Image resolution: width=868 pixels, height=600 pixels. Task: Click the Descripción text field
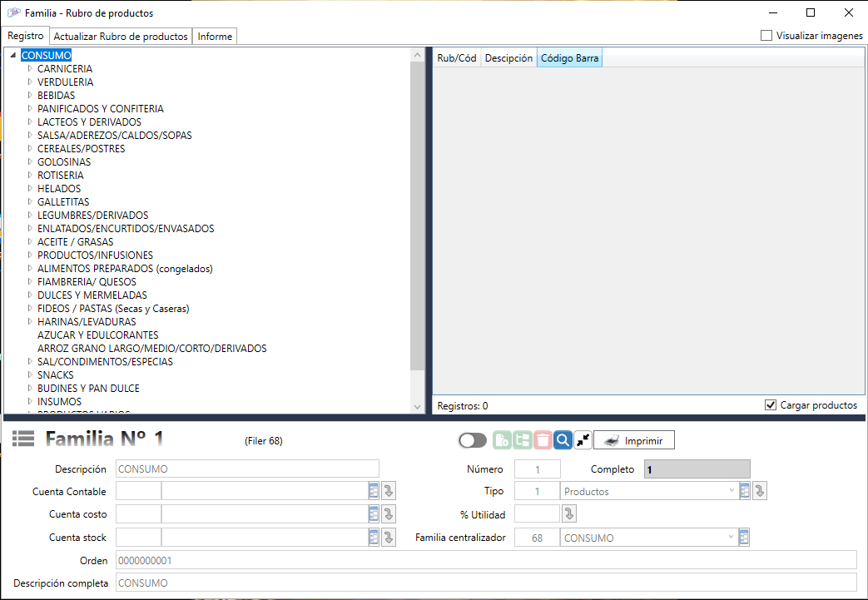pyautogui.click(x=247, y=469)
